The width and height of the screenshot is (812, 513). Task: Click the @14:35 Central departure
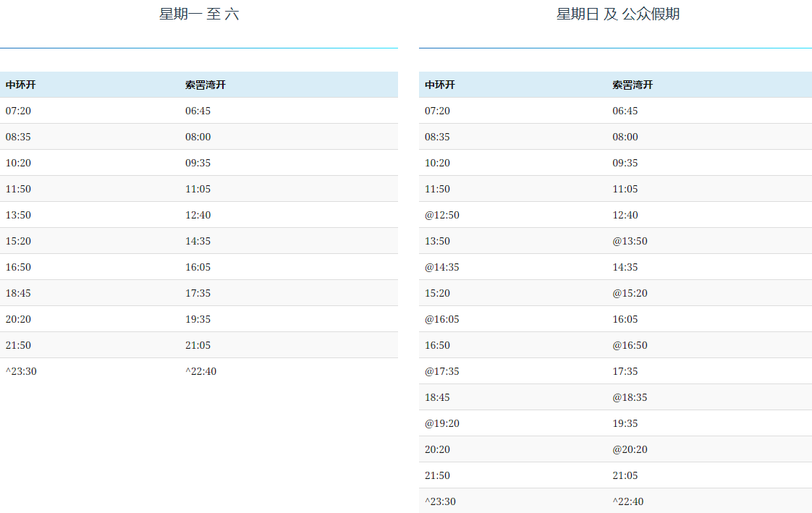pyautogui.click(x=441, y=267)
